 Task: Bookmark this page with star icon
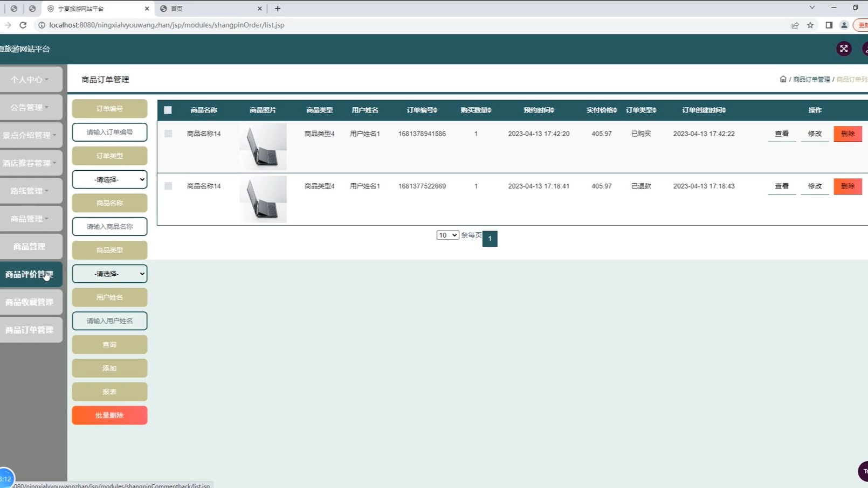810,25
